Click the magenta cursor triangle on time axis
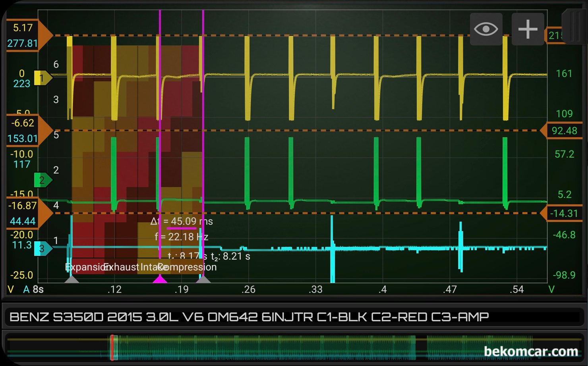 click(x=160, y=279)
